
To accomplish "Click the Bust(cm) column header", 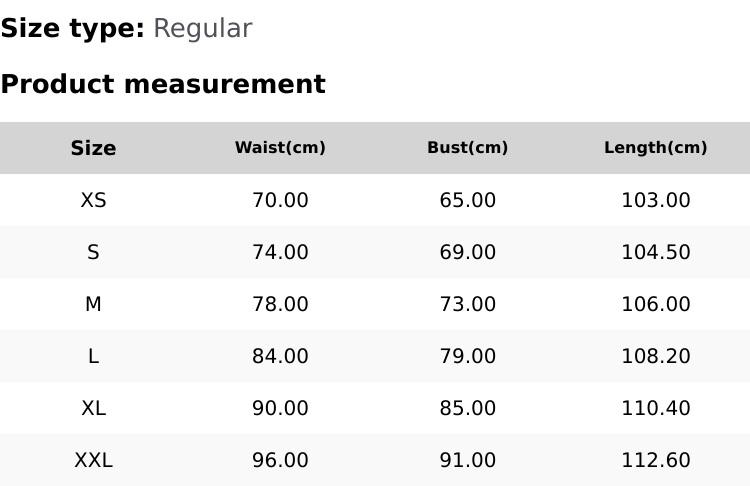I will [467, 148].
